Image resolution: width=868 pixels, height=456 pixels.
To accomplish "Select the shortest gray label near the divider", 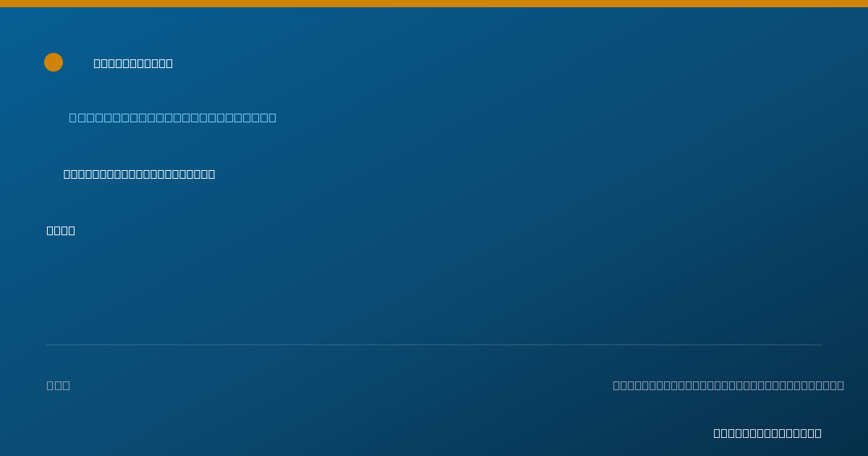I will pyautogui.click(x=59, y=385).
